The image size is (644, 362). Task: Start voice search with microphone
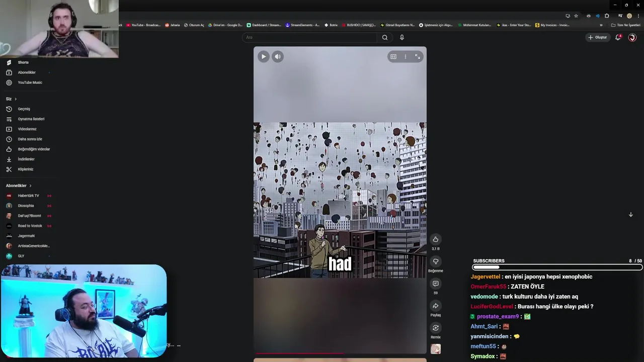point(401,37)
